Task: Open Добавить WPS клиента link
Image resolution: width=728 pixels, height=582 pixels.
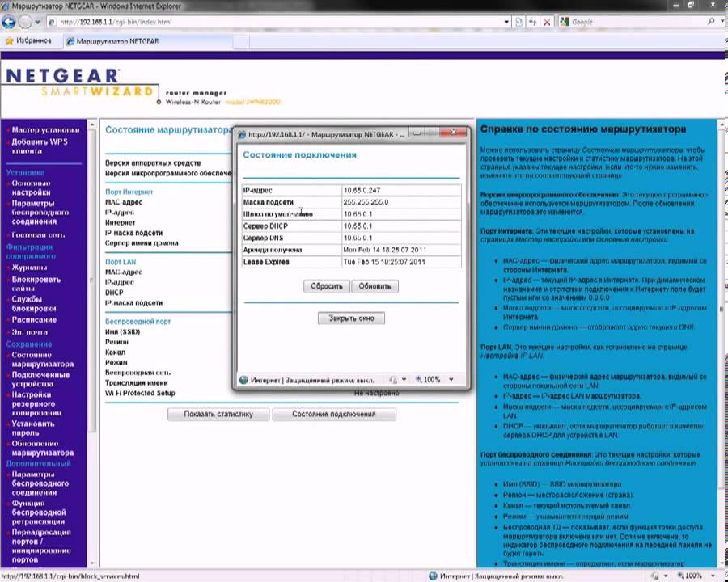Action: tap(40, 146)
